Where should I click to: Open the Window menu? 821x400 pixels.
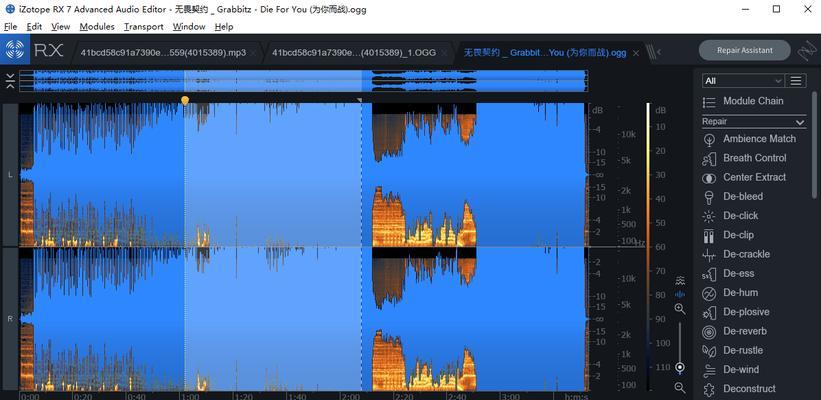[x=188, y=26]
